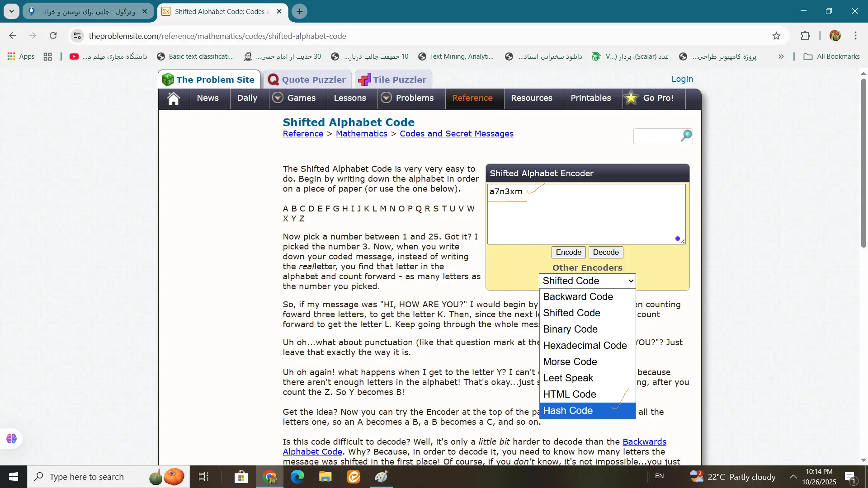Open the Codes and Secret Messages link

tap(456, 134)
